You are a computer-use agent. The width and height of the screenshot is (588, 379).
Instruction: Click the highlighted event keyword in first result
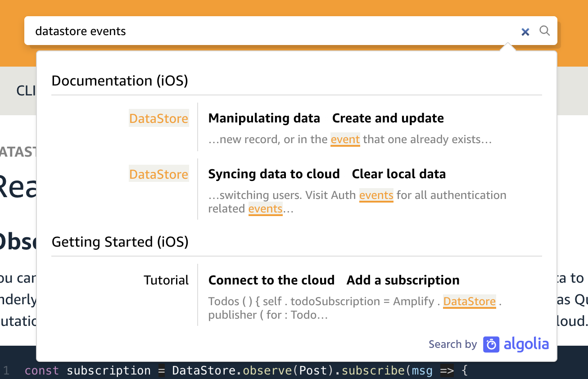(x=345, y=140)
